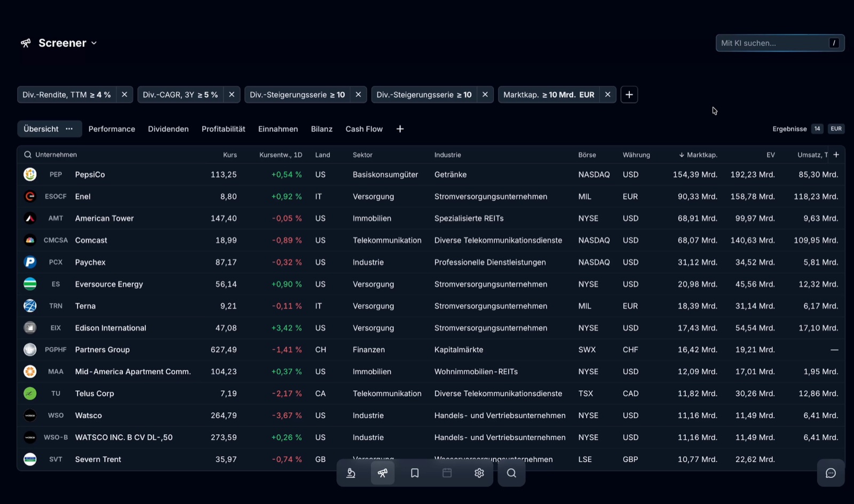
Task: Click the Ergebnisse count badge 14
Action: point(817,129)
